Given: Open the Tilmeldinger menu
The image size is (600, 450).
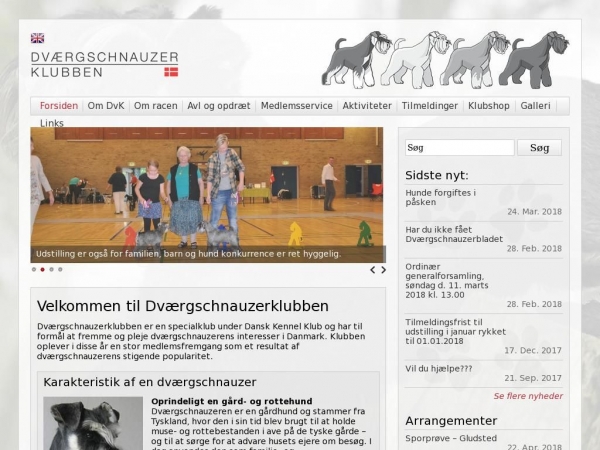Looking at the screenshot, I should tap(430, 106).
